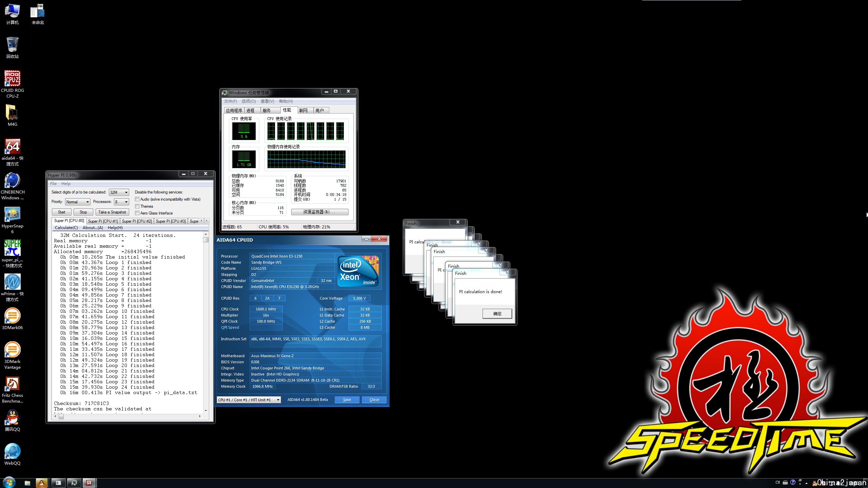Open the About...(A) menu in Super PI
This screenshot has width=868, height=488.
(x=93, y=228)
